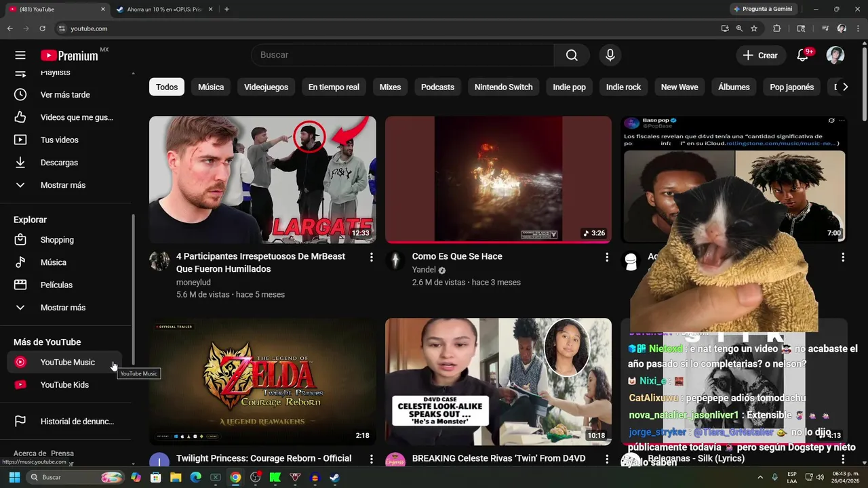Filter by the Podcasts chip
This screenshot has width=868, height=488.
click(x=437, y=87)
